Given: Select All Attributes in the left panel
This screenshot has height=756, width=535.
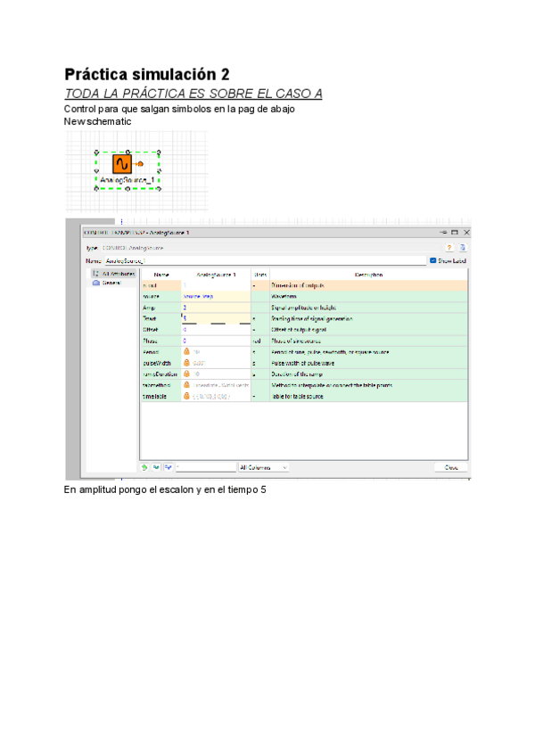Looking at the screenshot, I should point(116,274).
